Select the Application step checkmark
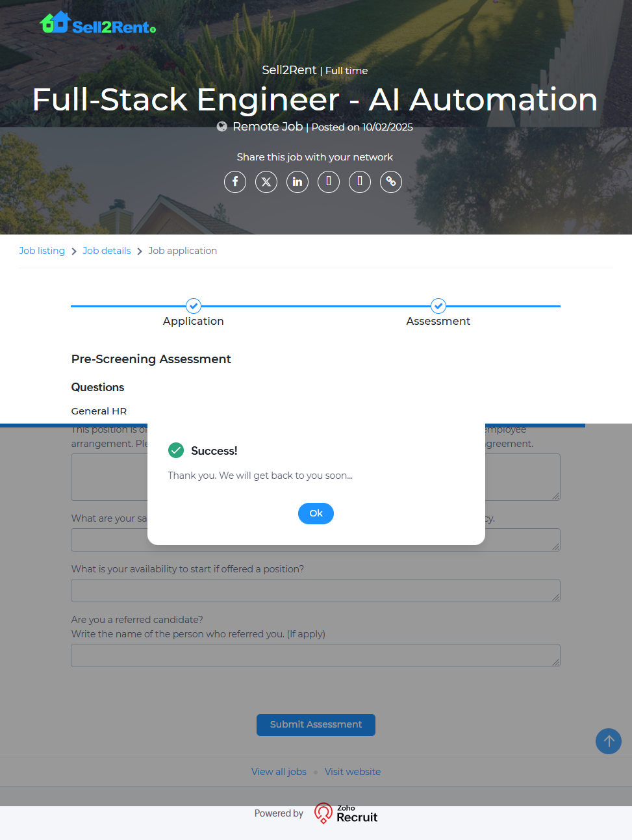Screen dimensions: 632x840 194,306
